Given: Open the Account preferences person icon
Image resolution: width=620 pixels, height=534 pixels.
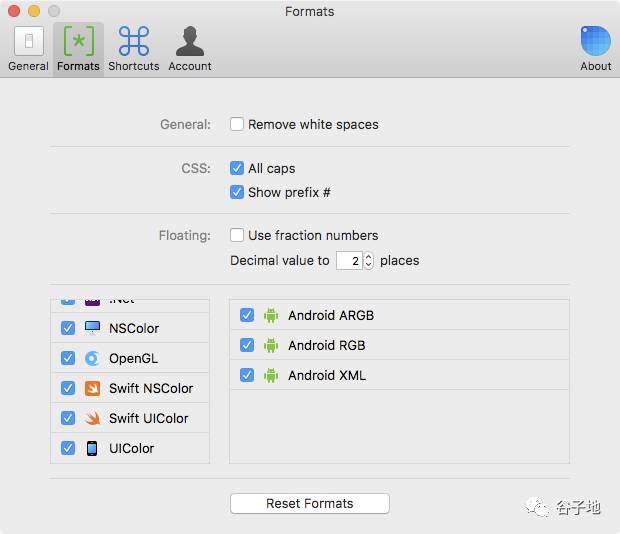Looking at the screenshot, I should tap(190, 41).
